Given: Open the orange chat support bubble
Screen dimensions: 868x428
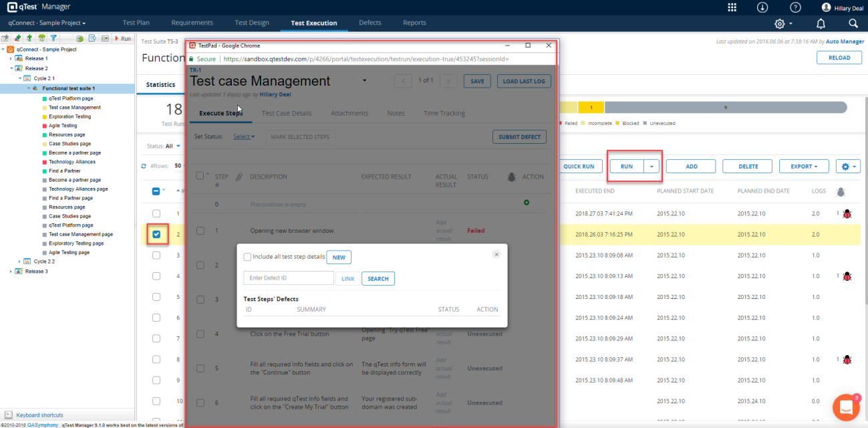Looking at the screenshot, I should [x=845, y=407].
